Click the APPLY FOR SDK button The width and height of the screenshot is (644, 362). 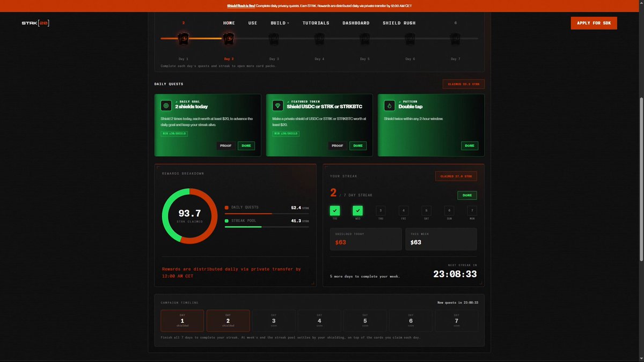(x=594, y=23)
